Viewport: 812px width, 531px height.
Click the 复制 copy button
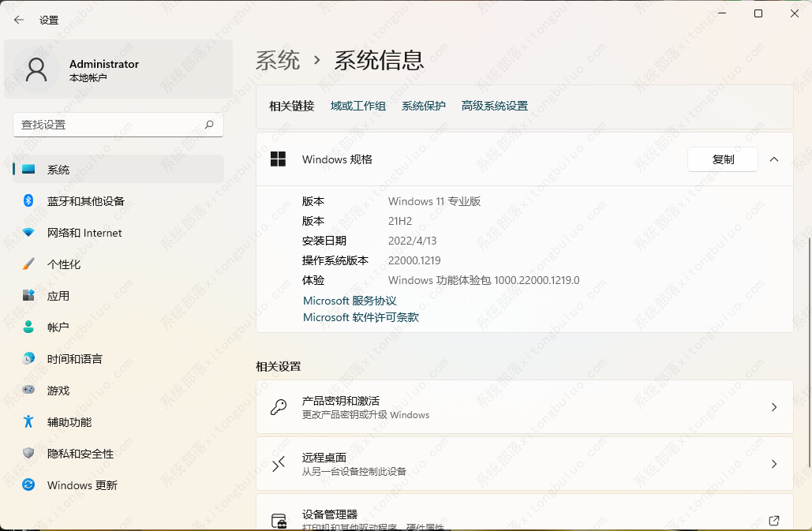(722, 159)
